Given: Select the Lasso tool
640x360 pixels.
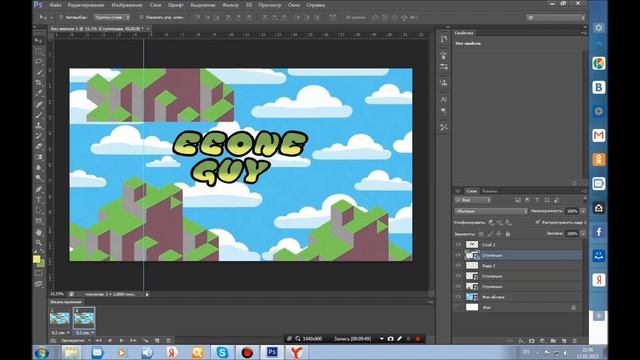Looking at the screenshot, I should coord(39,62).
